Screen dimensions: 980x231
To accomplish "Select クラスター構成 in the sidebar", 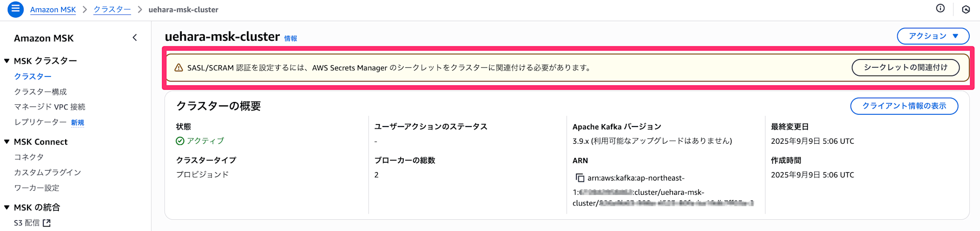I will pyautogui.click(x=40, y=92).
